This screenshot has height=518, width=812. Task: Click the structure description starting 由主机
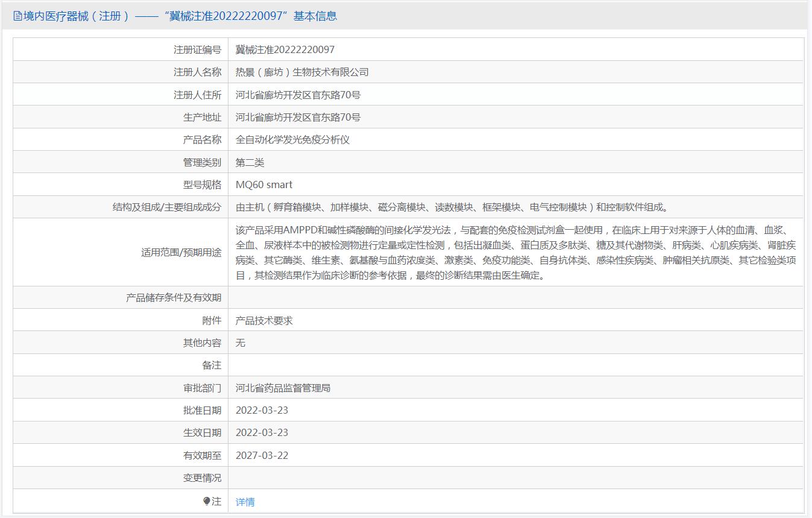tap(452, 207)
